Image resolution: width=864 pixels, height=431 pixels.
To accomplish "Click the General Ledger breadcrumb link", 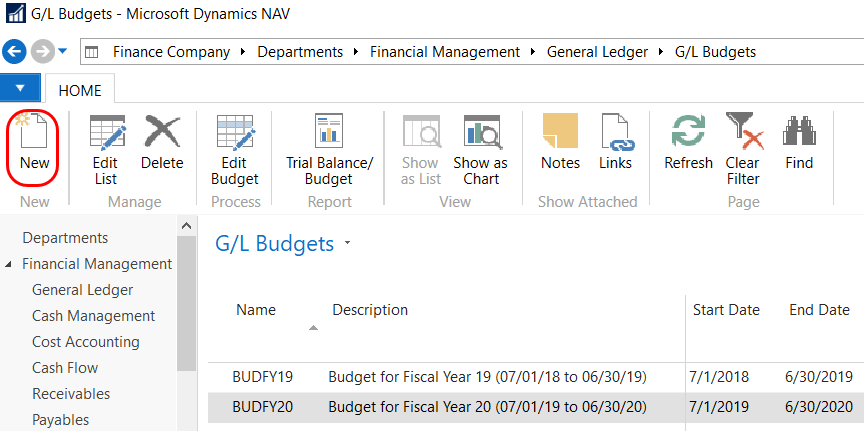I will tap(597, 51).
